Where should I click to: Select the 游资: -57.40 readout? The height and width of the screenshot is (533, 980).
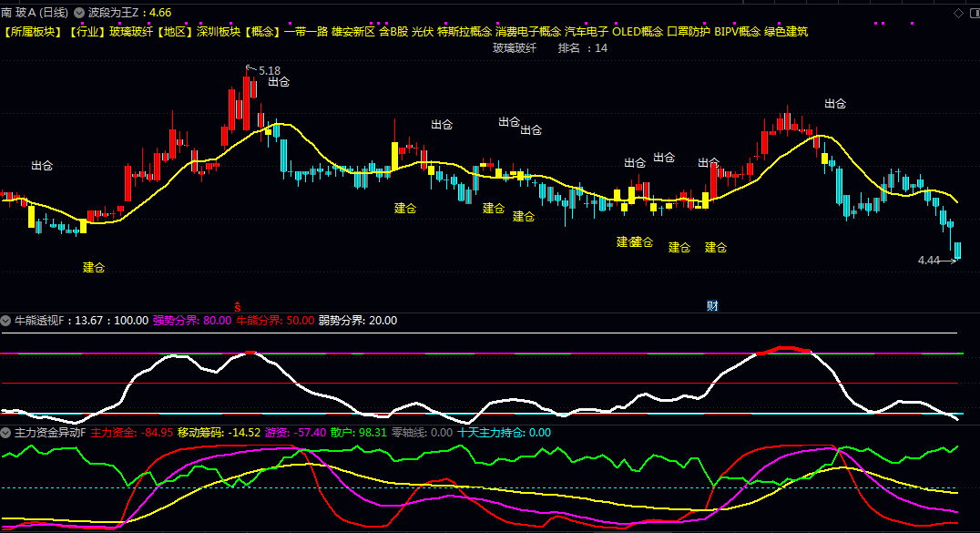coord(296,432)
